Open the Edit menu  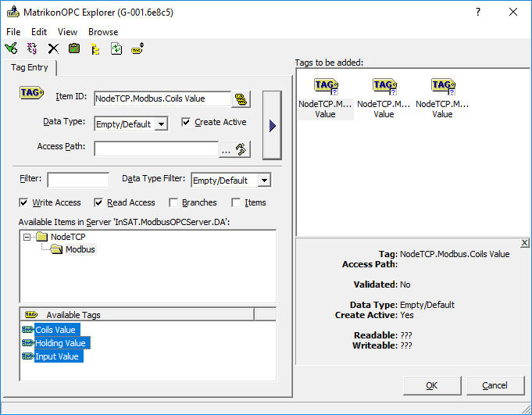click(x=39, y=32)
